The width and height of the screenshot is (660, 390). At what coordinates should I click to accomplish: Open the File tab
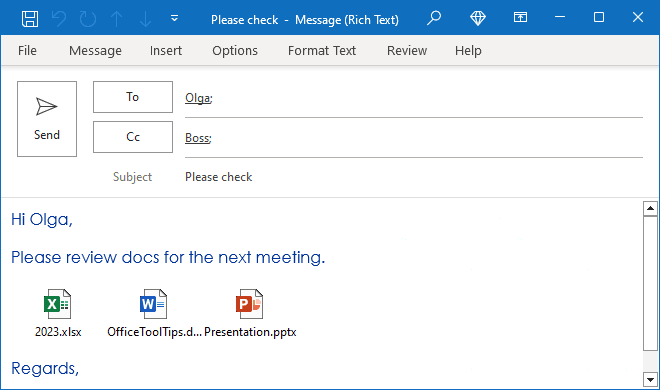point(27,50)
